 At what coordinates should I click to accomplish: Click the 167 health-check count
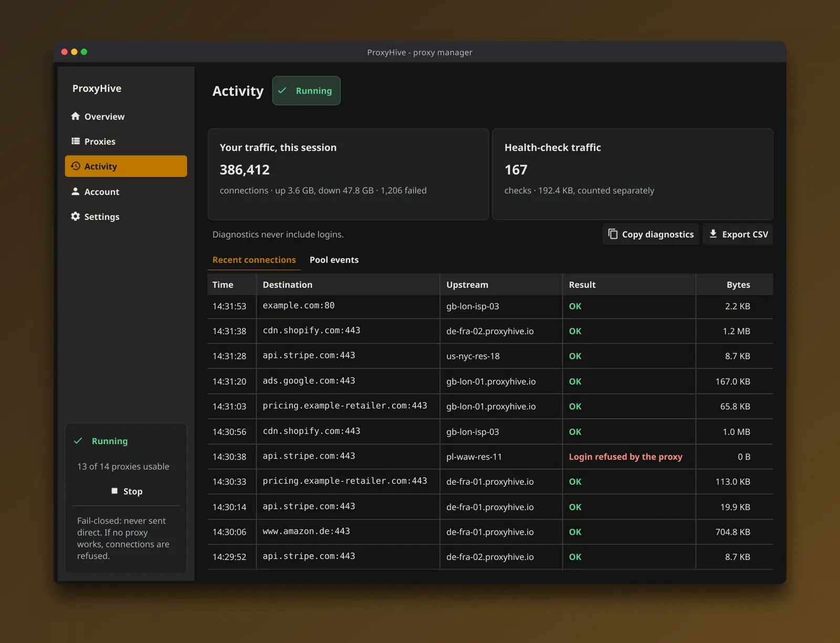pos(516,170)
